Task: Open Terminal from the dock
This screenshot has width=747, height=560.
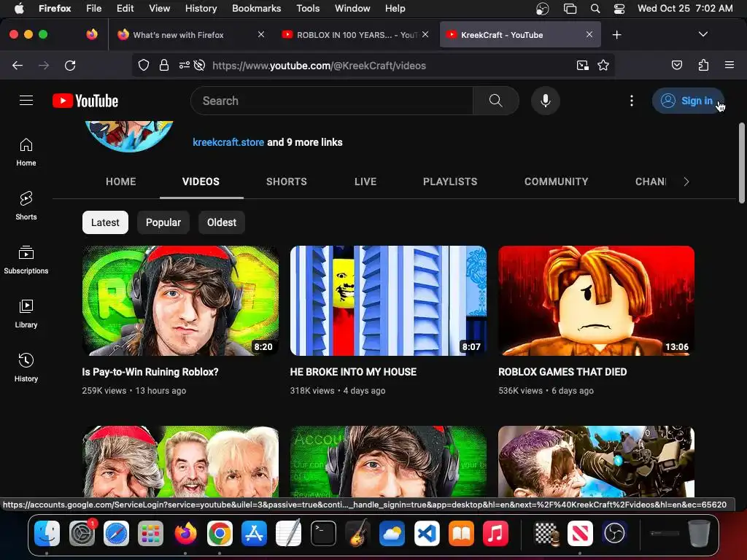Action: click(x=323, y=533)
